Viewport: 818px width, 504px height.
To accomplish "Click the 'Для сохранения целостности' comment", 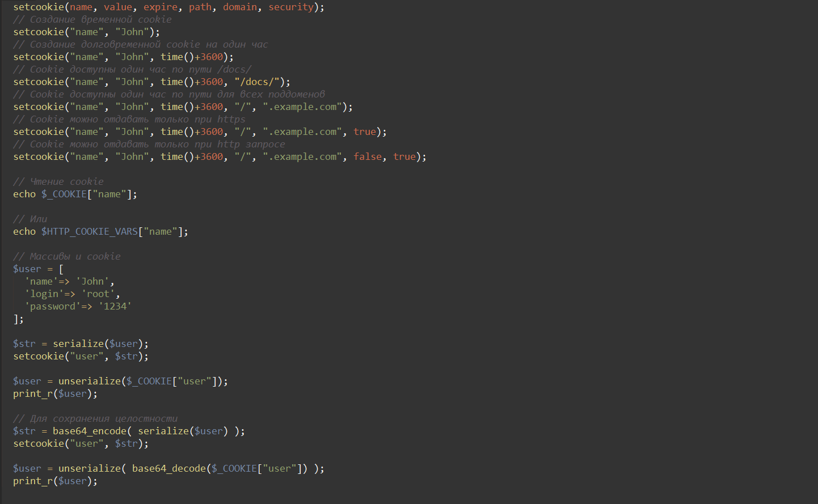I will tap(95, 418).
